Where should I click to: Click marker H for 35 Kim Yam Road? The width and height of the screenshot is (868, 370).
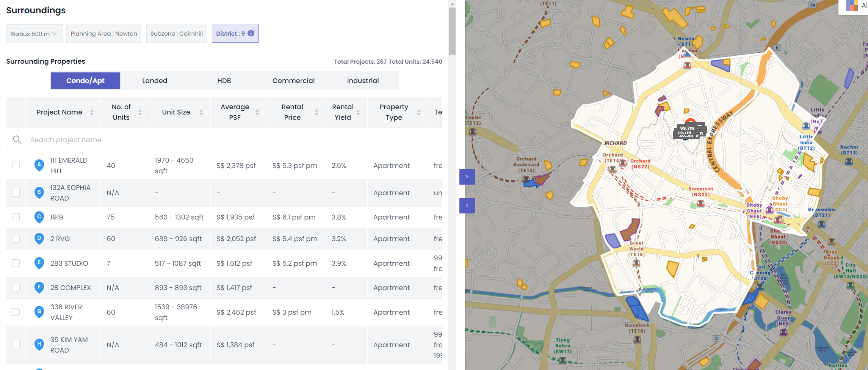tap(39, 345)
